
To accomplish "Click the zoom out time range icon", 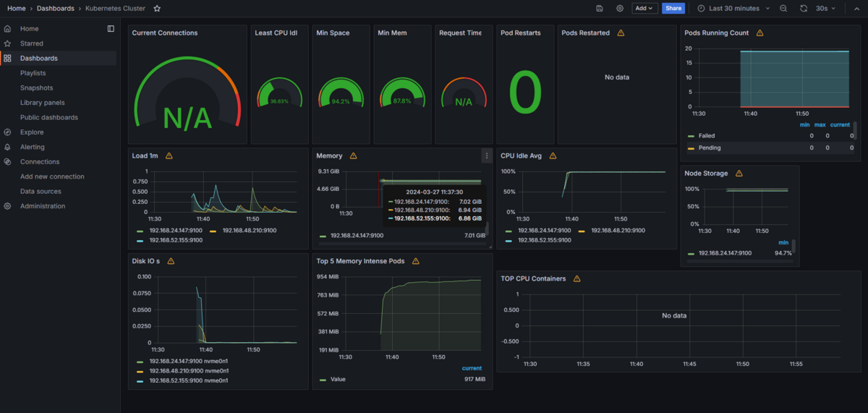I will click(783, 9).
